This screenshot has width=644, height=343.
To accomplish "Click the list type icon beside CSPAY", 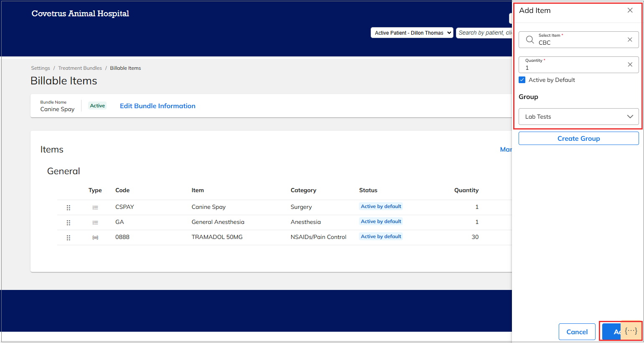I will [95, 207].
